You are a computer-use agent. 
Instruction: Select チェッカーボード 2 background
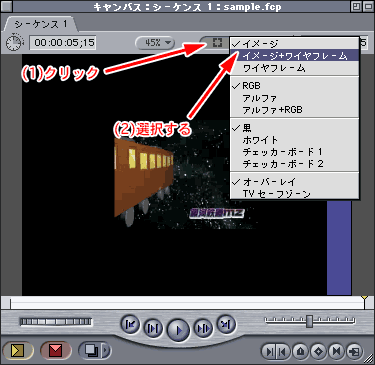(294, 164)
